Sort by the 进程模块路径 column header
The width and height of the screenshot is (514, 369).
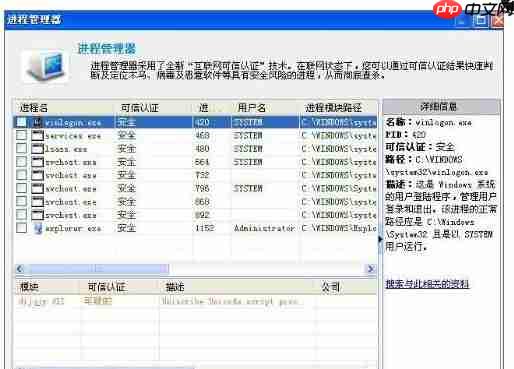(338, 108)
